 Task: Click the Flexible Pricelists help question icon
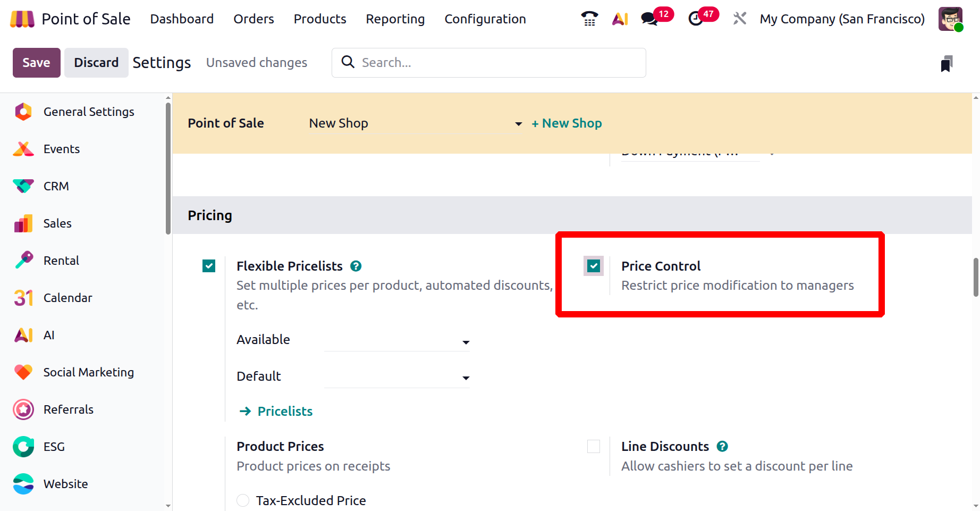pos(356,266)
